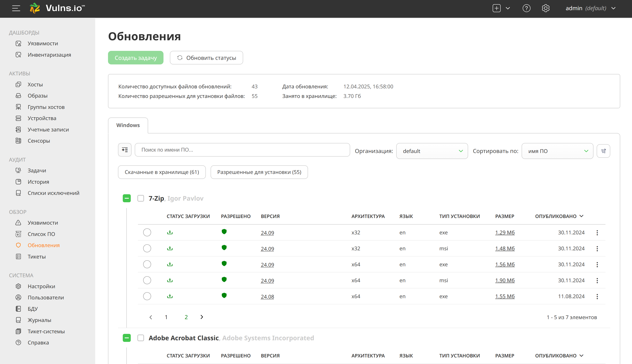
Task: Click the help question mark icon
Action: click(x=526, y=8)
